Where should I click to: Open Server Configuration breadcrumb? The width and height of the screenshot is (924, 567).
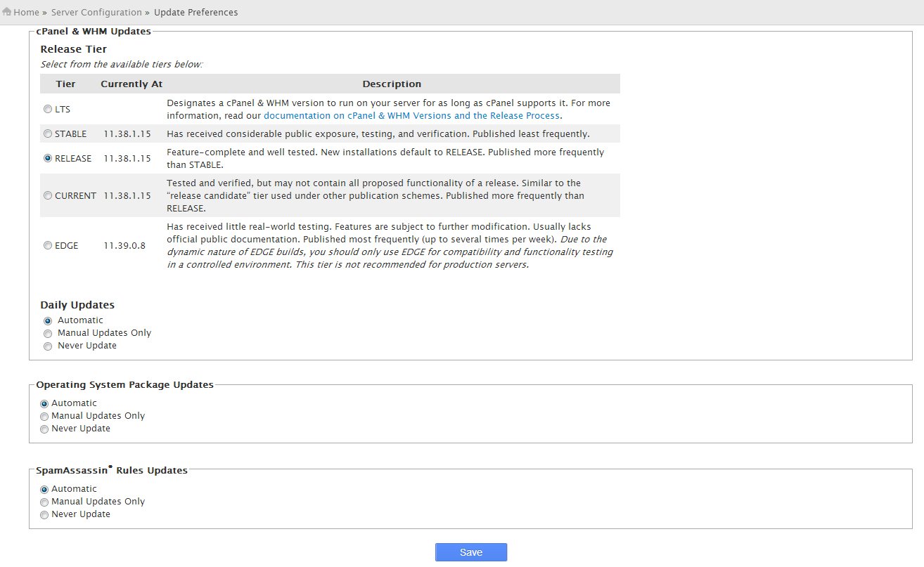click(96, 13)
